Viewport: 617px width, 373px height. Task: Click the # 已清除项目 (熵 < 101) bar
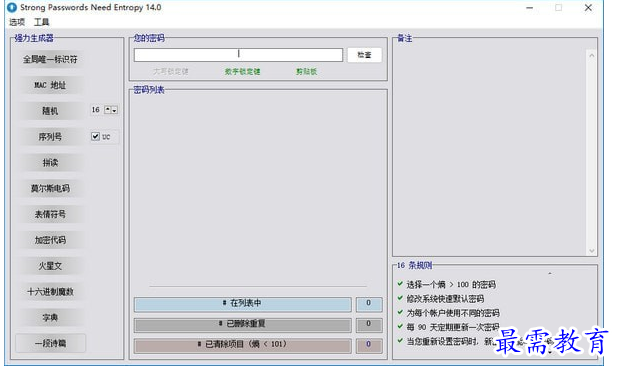pos(242,345)
